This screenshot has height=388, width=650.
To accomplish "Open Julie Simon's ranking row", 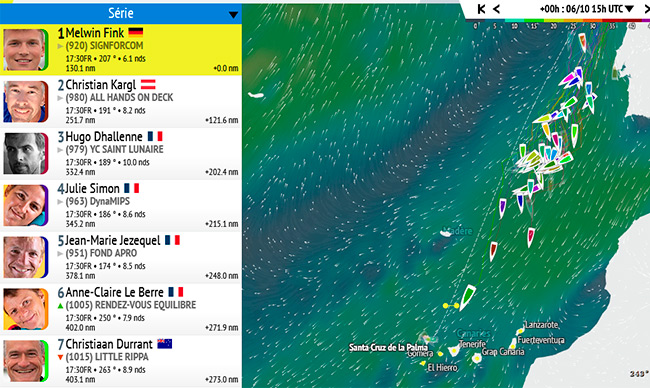I will coord(121,205).
